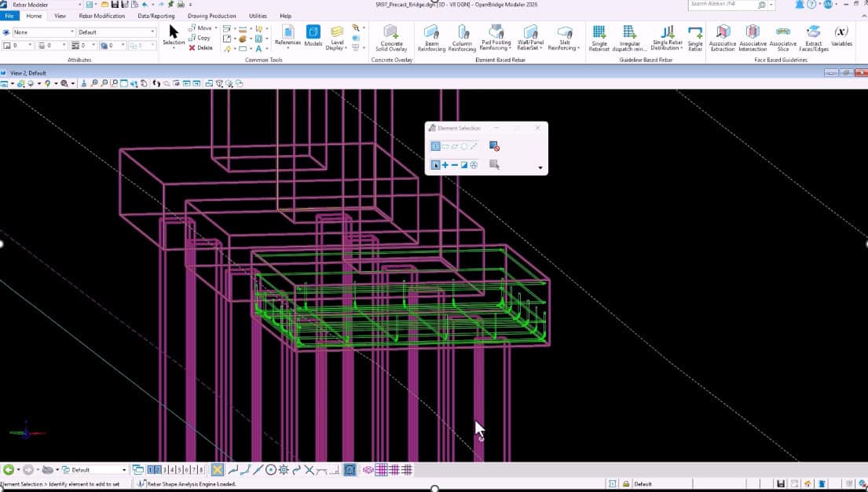Select Individual selection method in Element Selection

(x=436, y=146)
